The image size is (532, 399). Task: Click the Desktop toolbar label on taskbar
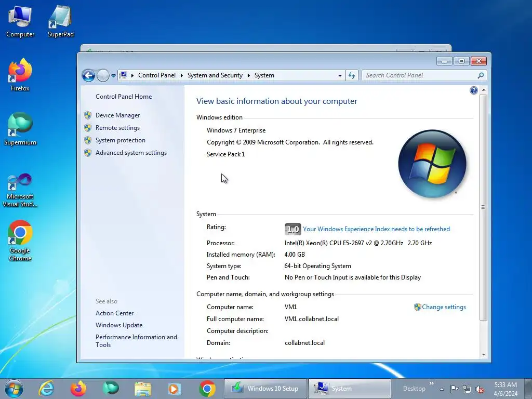(414, 389)
